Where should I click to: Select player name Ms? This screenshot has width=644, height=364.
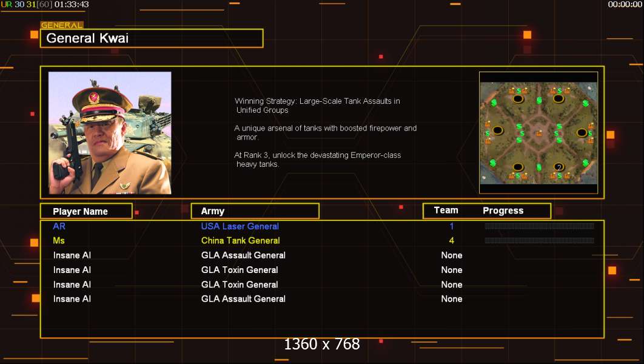click(59, 241)
